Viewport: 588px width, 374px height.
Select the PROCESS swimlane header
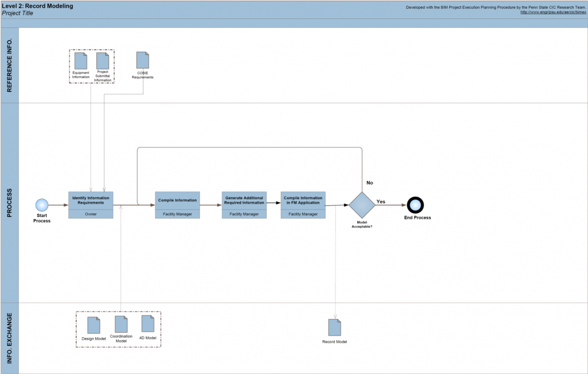click(x=9, y=203)
